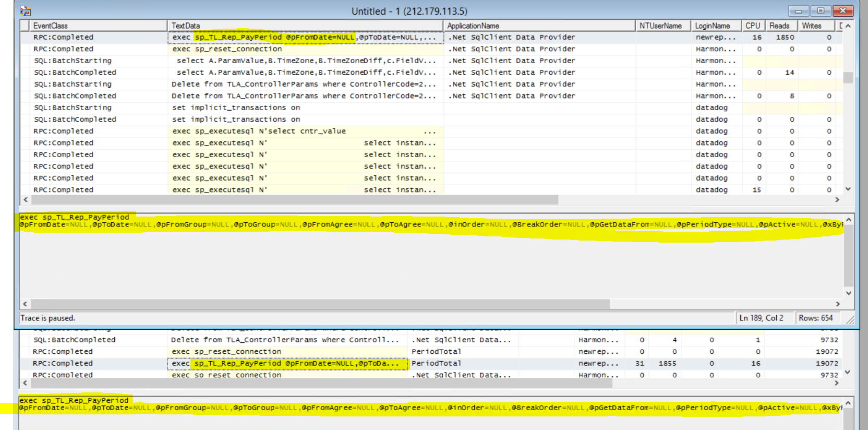
Task: Click the 'Trace is paused.' status text
Action: (47, 318)
